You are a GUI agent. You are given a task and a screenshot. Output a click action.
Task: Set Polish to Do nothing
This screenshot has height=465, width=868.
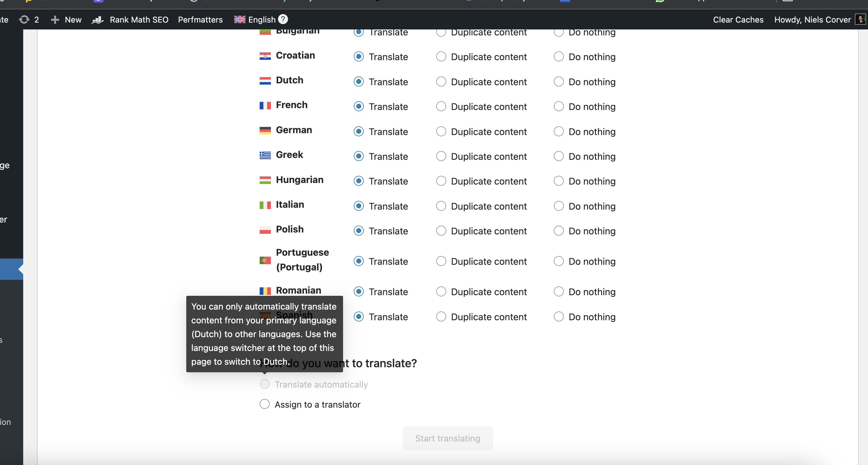click(x=559, y=231)
